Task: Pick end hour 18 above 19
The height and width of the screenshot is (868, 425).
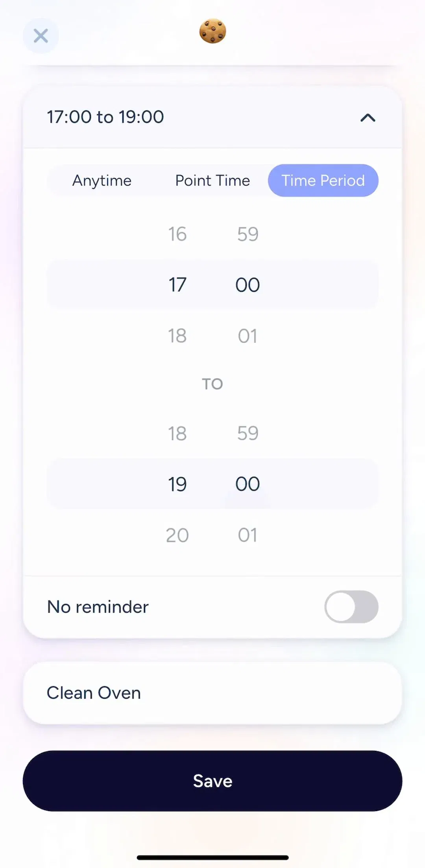Action: click(177, 433)
